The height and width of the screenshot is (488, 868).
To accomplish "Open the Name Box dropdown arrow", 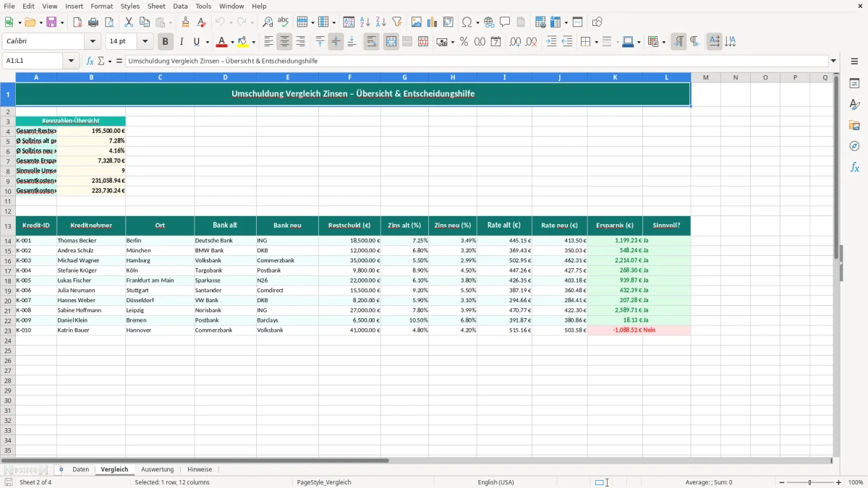I will [x=71, y=61].
